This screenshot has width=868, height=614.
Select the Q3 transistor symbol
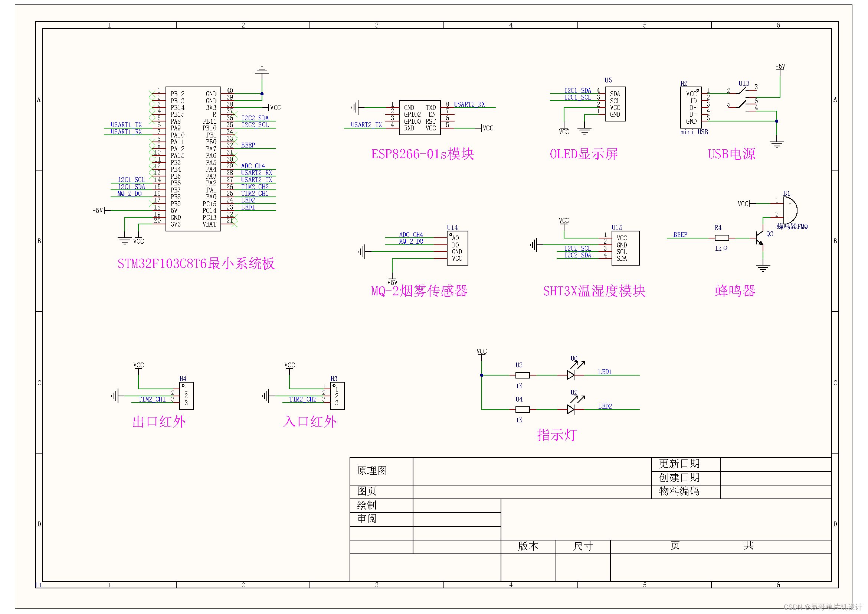tap(759, 238)
